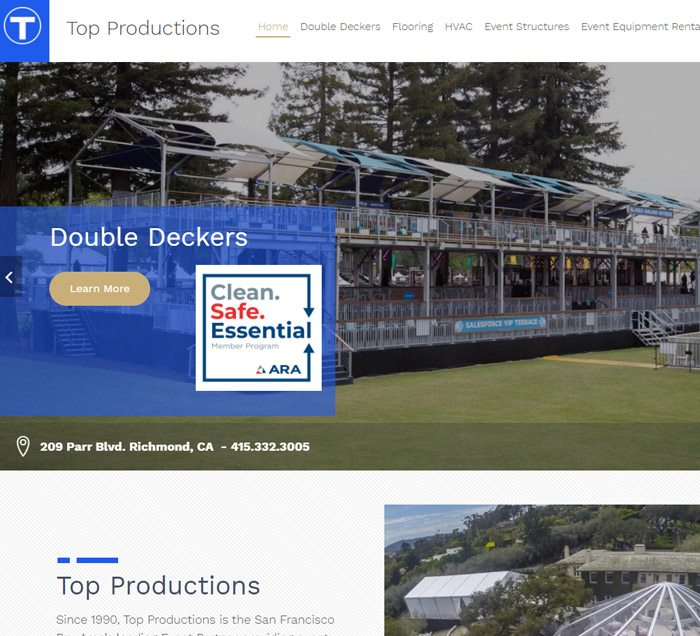
Task: Click the Double Deckers slide heading
Action: (x=149, y=237)
